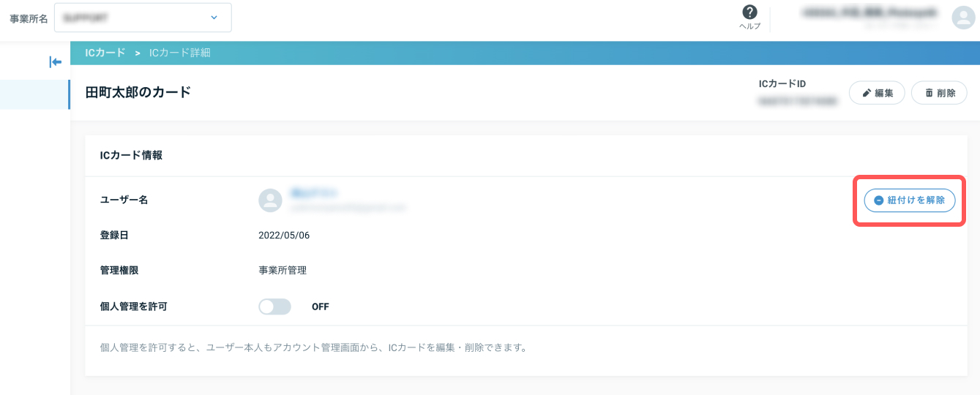The height and width of the screenshot is (395, 980).
Task: Toggle the 個人管理を許可 switch
Action: pos(274,306)
